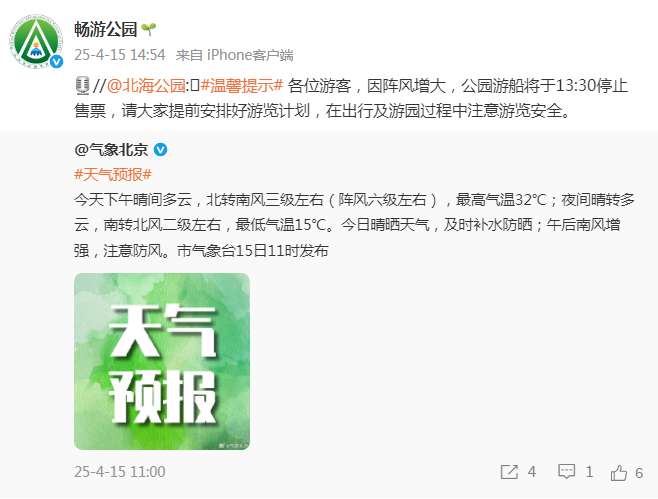
Task: Click the comment bubble icon
Action: point(567,472)
